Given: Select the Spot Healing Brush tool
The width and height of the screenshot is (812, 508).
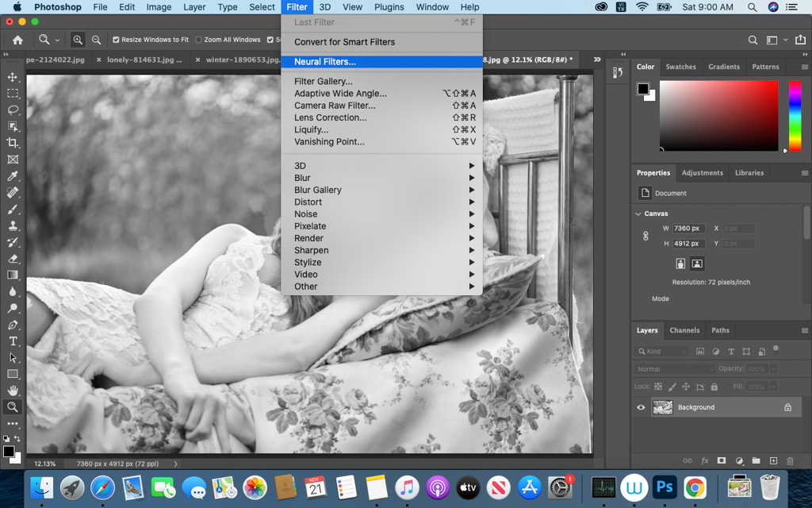Looking at the screenshot, I should point(13,192).
